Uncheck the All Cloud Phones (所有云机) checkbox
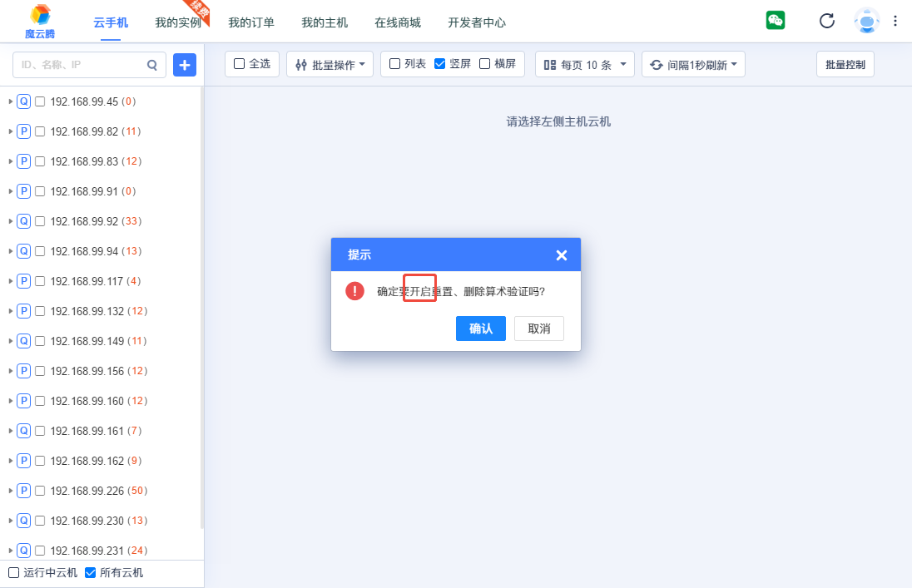912x588 pixels. click(91, 573)
